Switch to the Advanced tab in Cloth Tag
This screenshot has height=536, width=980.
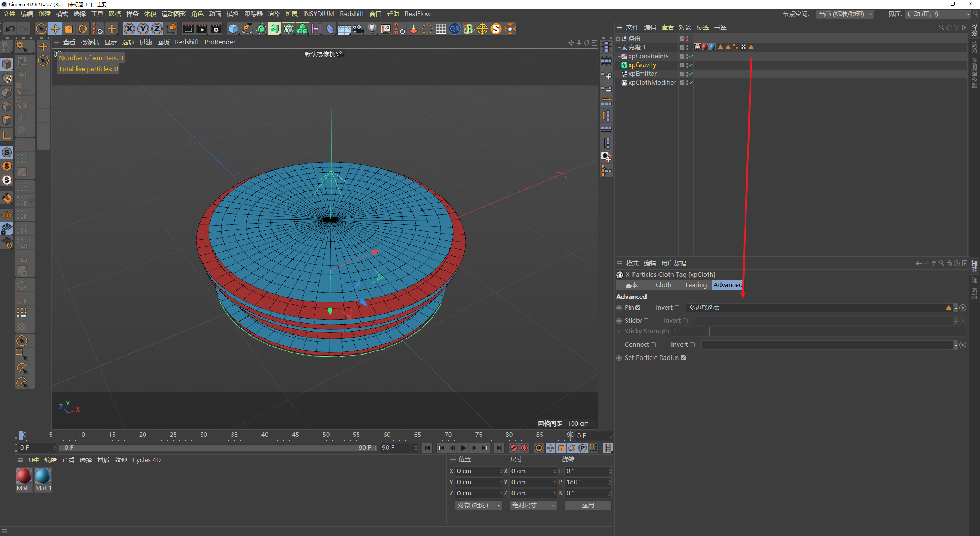point(727,285)
